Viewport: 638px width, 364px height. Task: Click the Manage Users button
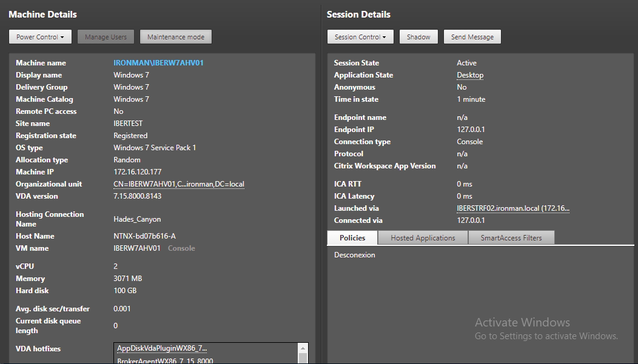(106, 36)
